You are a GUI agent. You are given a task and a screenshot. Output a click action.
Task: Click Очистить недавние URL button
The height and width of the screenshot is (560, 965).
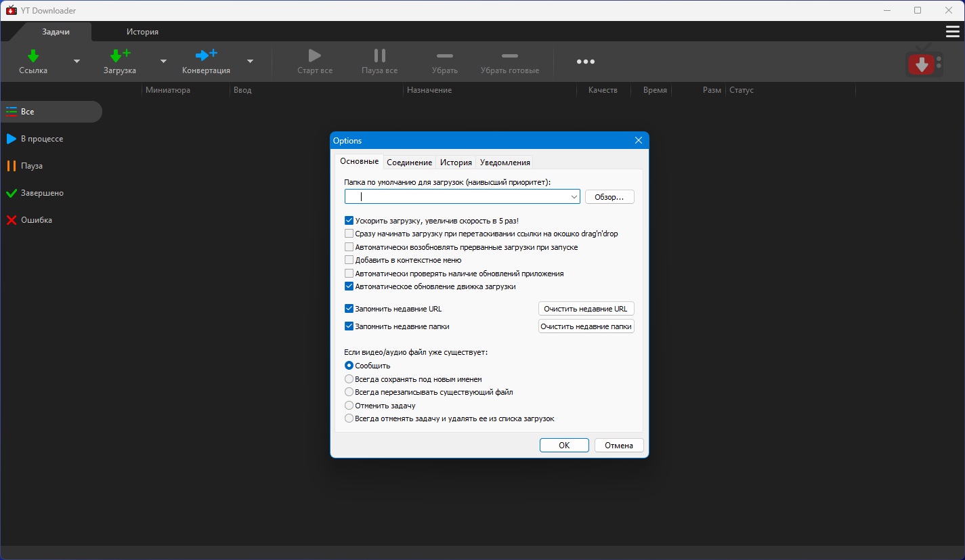[586, 309]
